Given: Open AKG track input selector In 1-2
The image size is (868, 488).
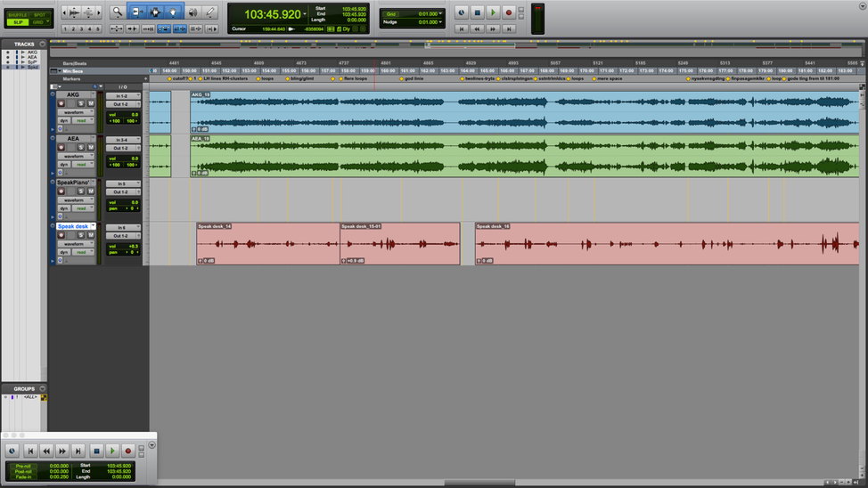Looking at the screenshot, I should pos(123,96).
